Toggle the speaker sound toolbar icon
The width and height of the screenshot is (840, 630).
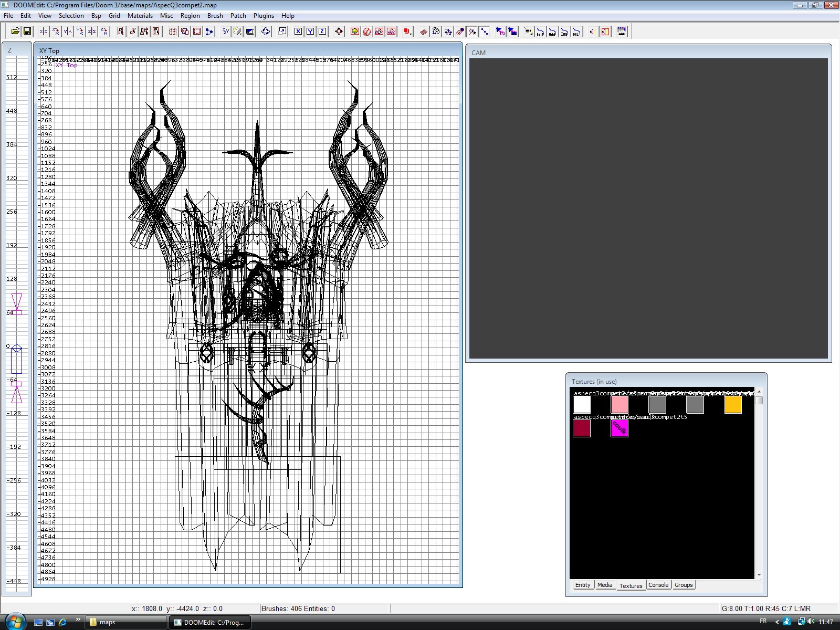(593, 31)
